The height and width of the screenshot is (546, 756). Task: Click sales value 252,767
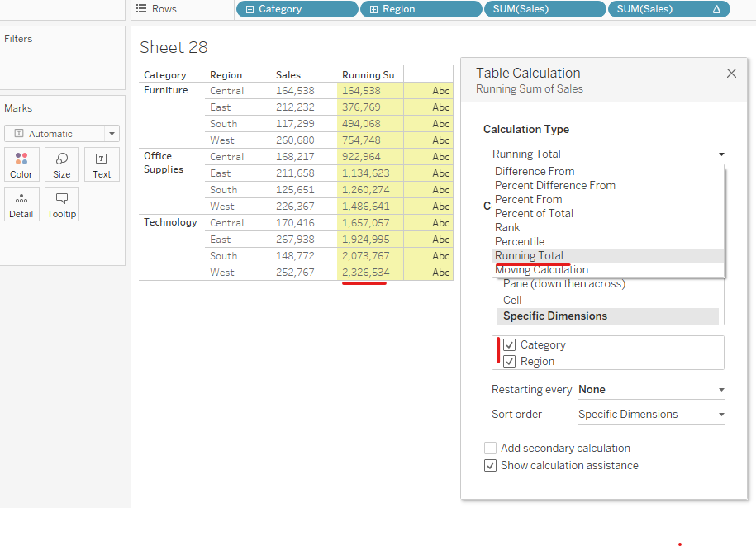(x=295, y=273)
